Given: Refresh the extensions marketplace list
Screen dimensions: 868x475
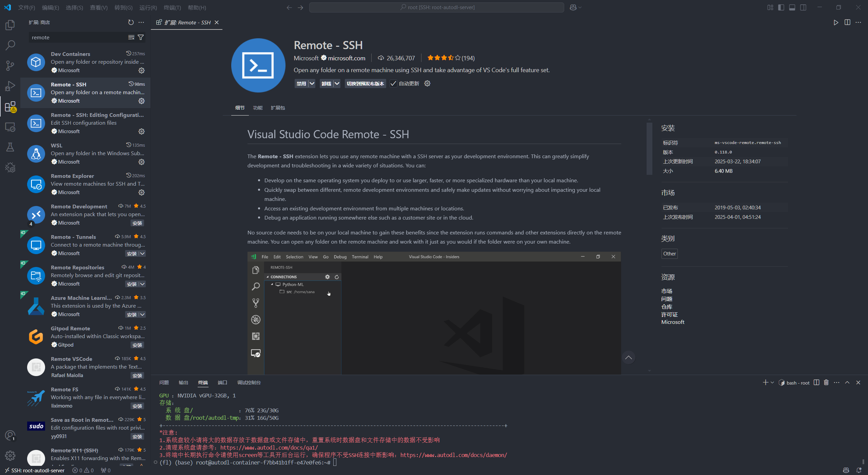Looking at the screenshot, I should pyautogui.click(x=131, y=22).
